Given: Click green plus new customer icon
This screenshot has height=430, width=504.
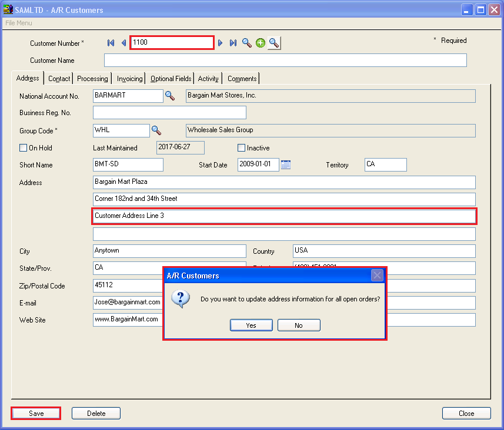Looking at the screenshot, I should tap(261, 43).
